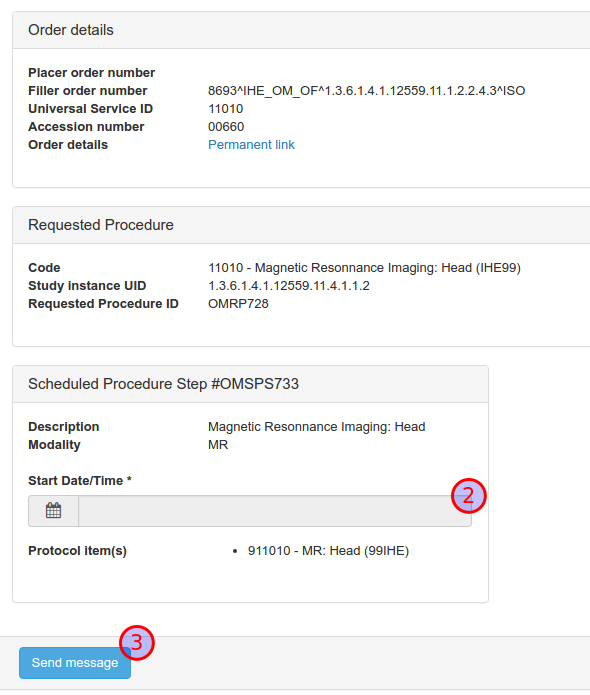Open the calendar icon date picker

53,511
